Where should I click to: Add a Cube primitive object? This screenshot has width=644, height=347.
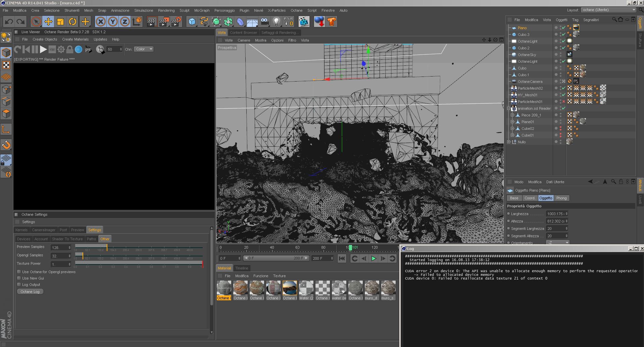click(192, 22)
